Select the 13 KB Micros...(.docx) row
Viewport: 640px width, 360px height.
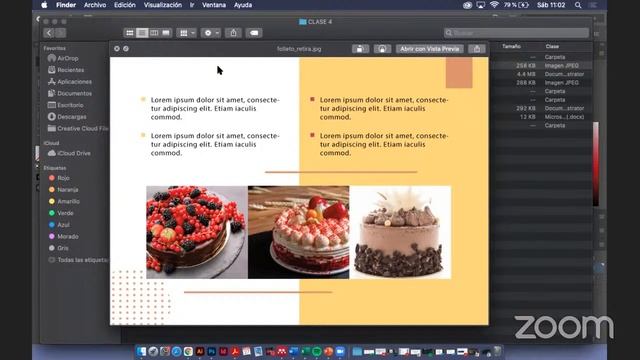point(542,117)
